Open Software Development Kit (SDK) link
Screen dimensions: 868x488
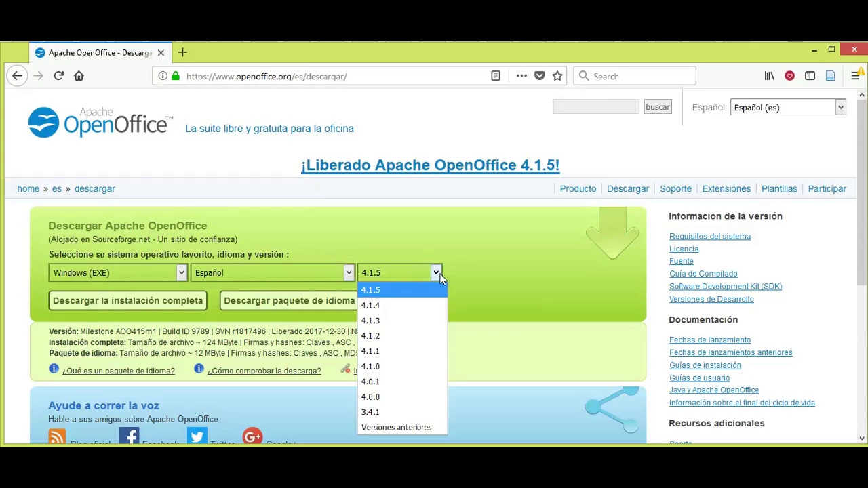[x=726, y=286]
